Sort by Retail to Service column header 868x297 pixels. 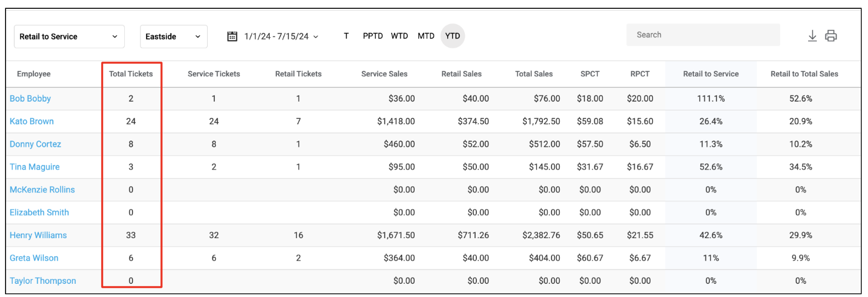(711, 74)
